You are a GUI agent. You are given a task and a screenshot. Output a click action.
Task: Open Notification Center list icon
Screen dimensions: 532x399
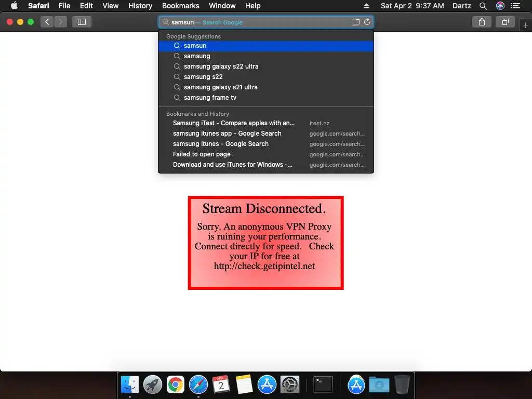[515, 6]
